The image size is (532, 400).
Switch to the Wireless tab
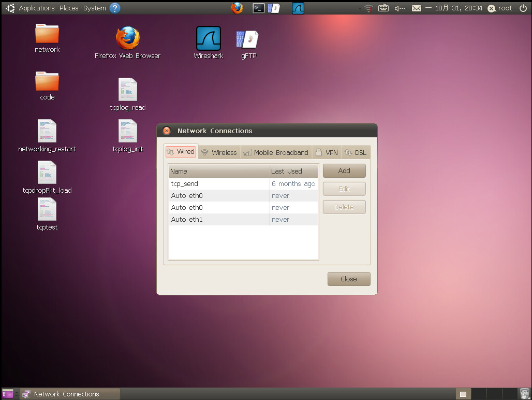click(219, 152)
